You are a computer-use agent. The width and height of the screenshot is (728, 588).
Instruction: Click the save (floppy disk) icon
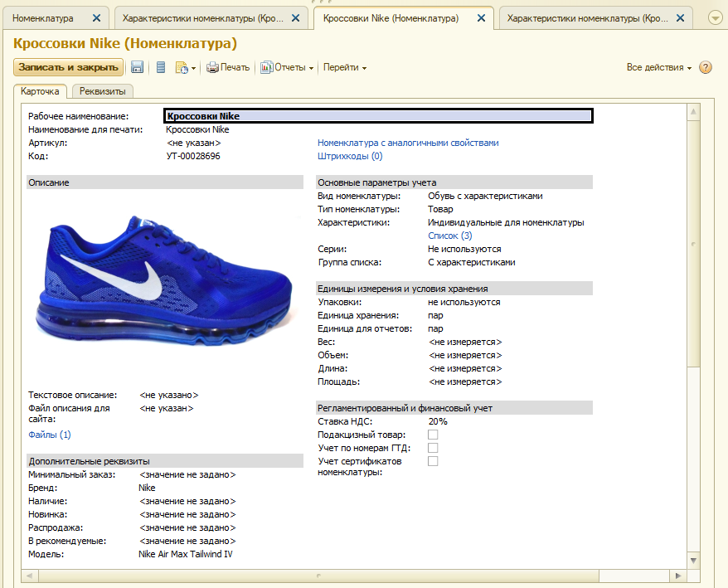pyautogui.click(x=138, y=67)
